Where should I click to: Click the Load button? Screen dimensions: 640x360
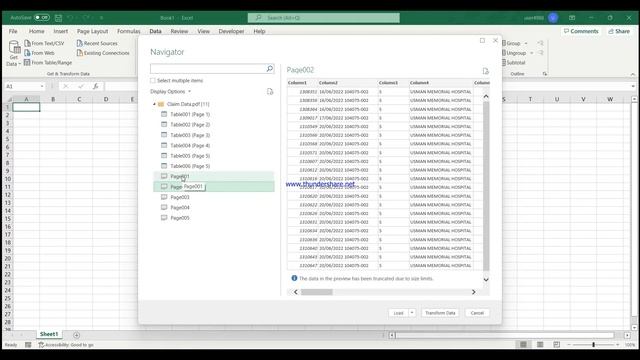point(398,313)
